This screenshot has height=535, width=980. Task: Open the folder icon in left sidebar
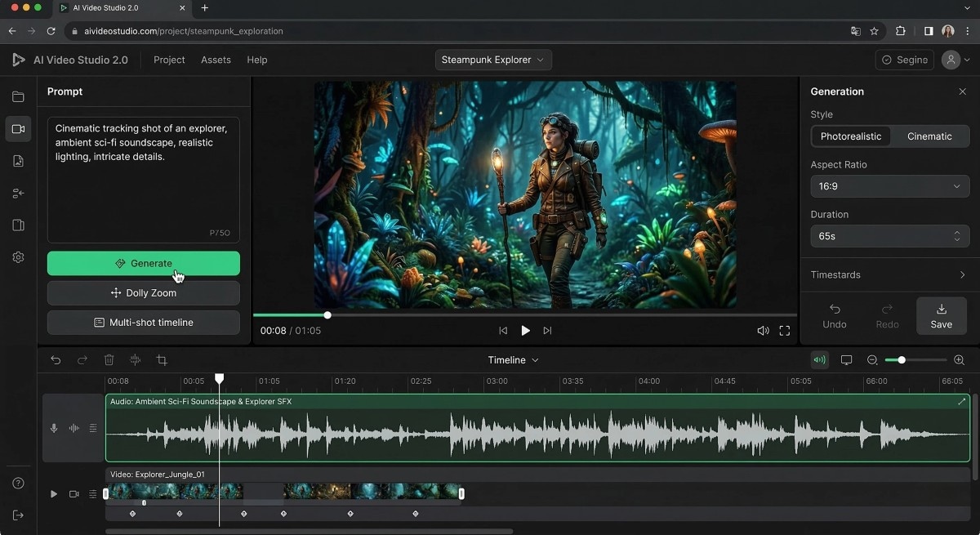pos(18,97)
